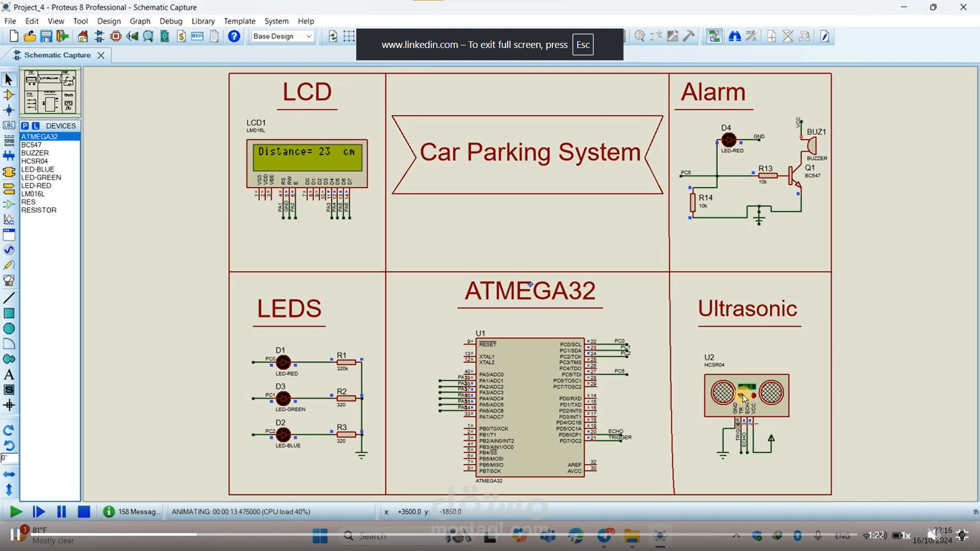The image size is (980, 551).
Task: Click the New Project icon
Action: pyautogui.click(x=14, y=36)
